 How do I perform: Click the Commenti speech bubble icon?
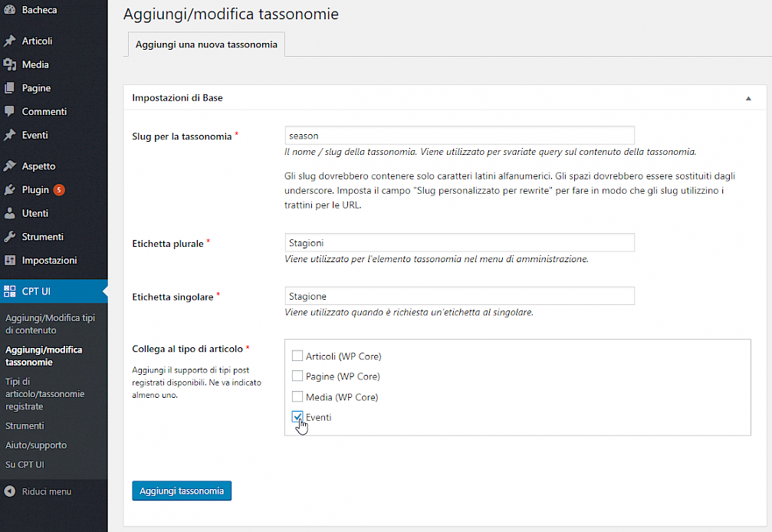(10, 111)
